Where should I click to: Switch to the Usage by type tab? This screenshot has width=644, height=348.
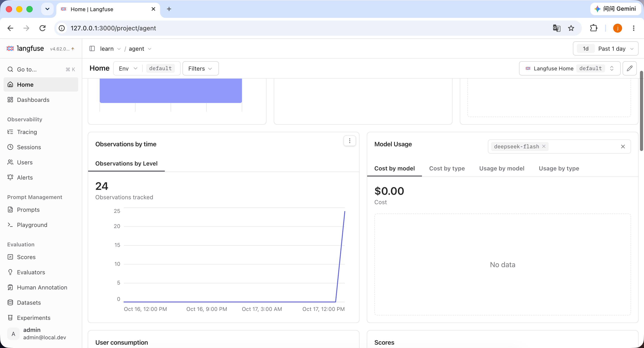click(x=559, y=168)
